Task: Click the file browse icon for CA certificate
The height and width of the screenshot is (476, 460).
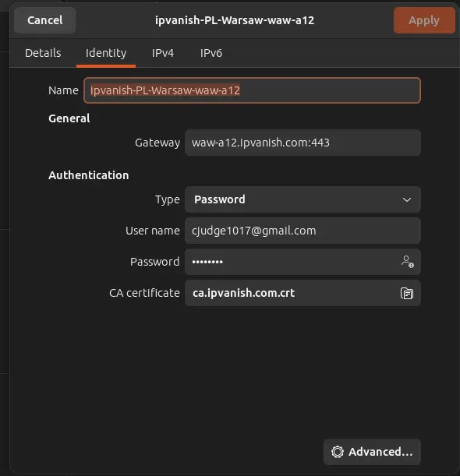Action: point(407,293)
